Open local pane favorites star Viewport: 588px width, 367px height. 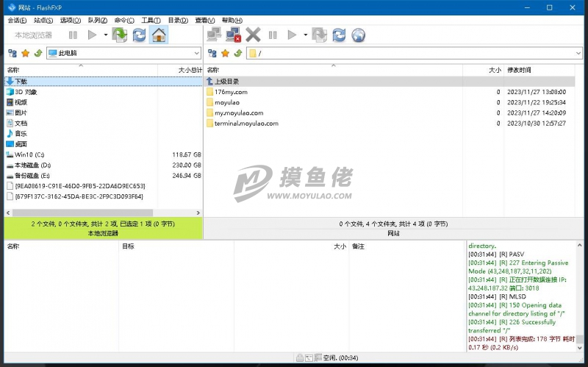click(x=26, y=53)
